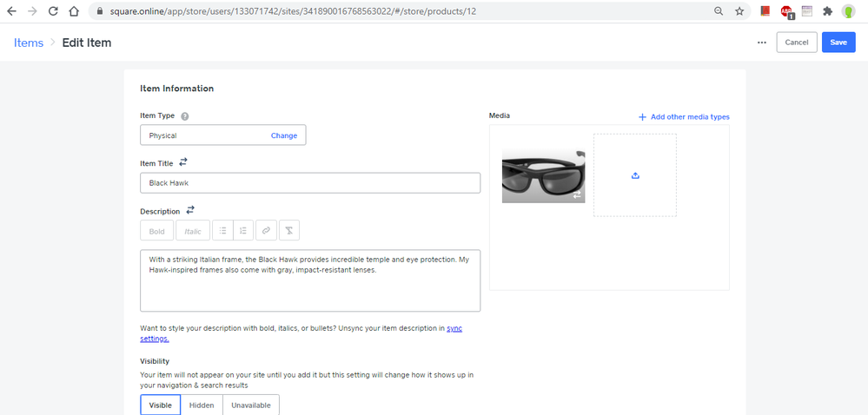The width and height of the screenshot is (868, 415).
Task: Click the clear formatting icon
Action: click(288, 231)
